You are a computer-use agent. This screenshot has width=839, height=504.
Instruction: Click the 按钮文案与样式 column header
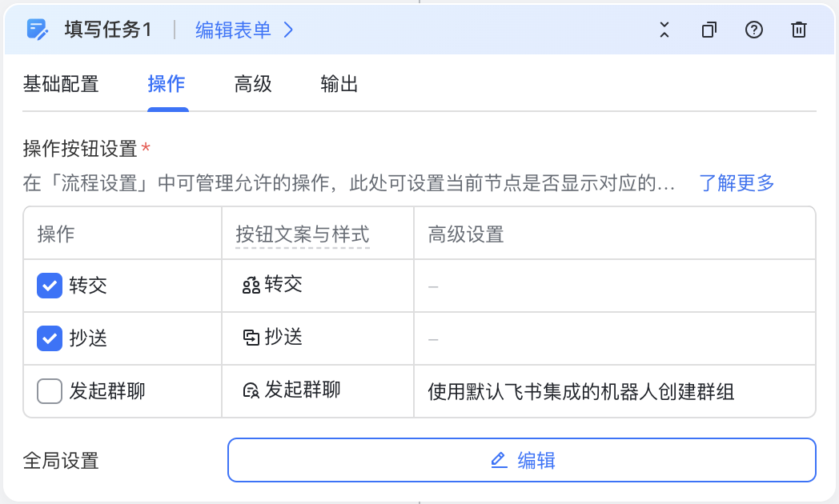(303, 234)
